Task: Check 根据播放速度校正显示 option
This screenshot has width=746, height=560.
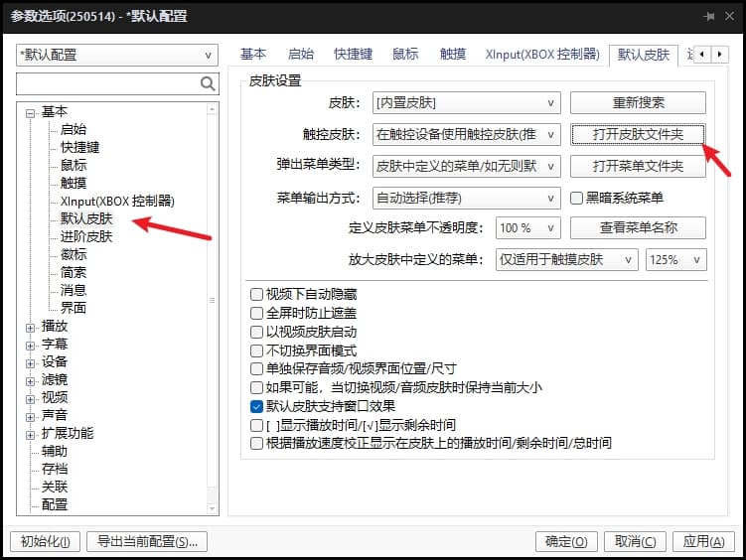Action: 256,444
